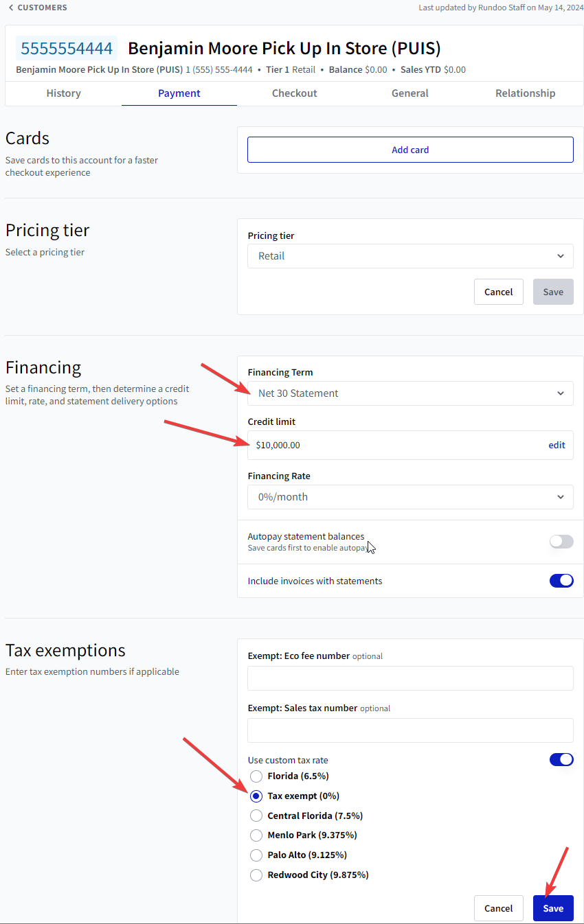Switch to the Payment tab
This screenshot has height=924, width=584.
[x=179, y=93]
